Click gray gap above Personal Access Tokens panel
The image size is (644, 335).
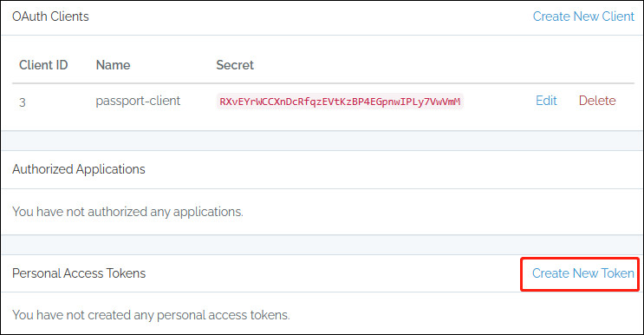coord(322,245)
